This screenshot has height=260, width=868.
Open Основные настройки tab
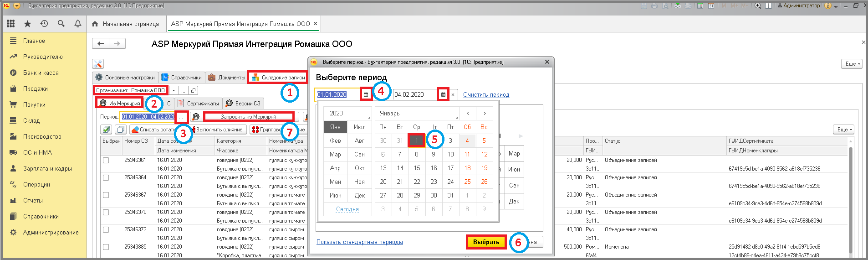click(125, 78)
